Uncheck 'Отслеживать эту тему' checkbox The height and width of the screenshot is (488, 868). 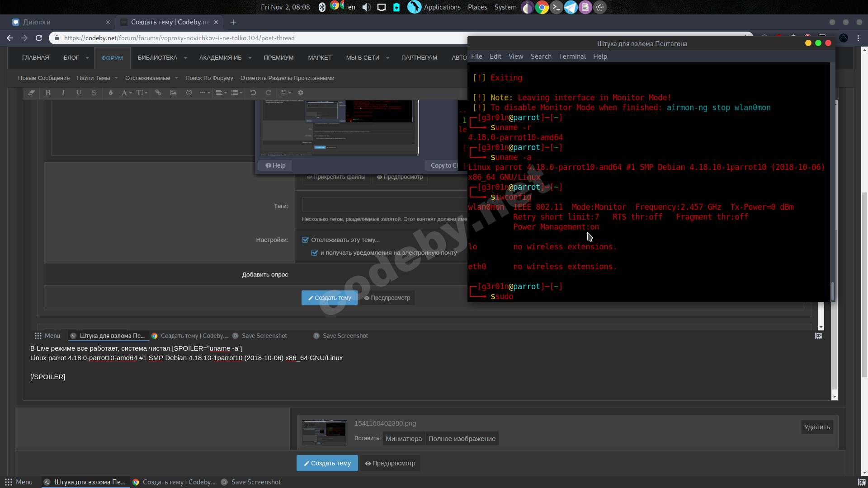[x=305, y=240]
